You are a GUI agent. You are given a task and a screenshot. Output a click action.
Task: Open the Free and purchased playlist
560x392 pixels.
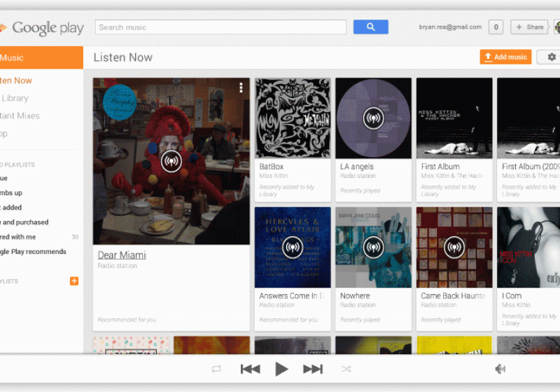click(x=24, y=222)
